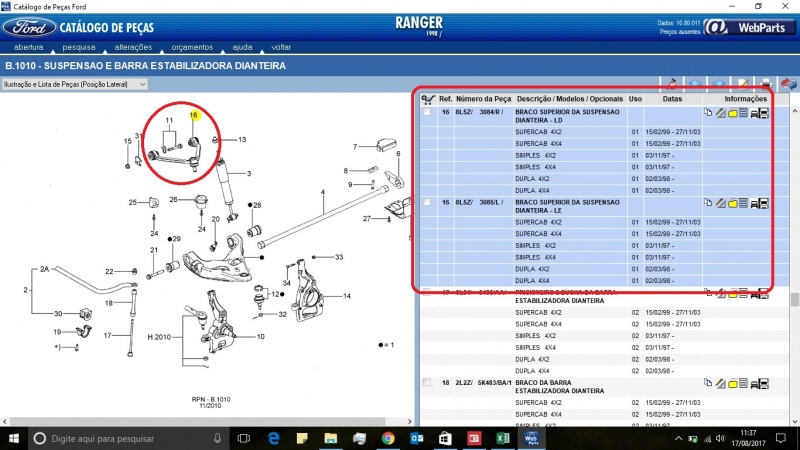Click the pin marker icon in catalog toolbar
This screenshot has width=800, height=450.
click(x=672, y=83)
